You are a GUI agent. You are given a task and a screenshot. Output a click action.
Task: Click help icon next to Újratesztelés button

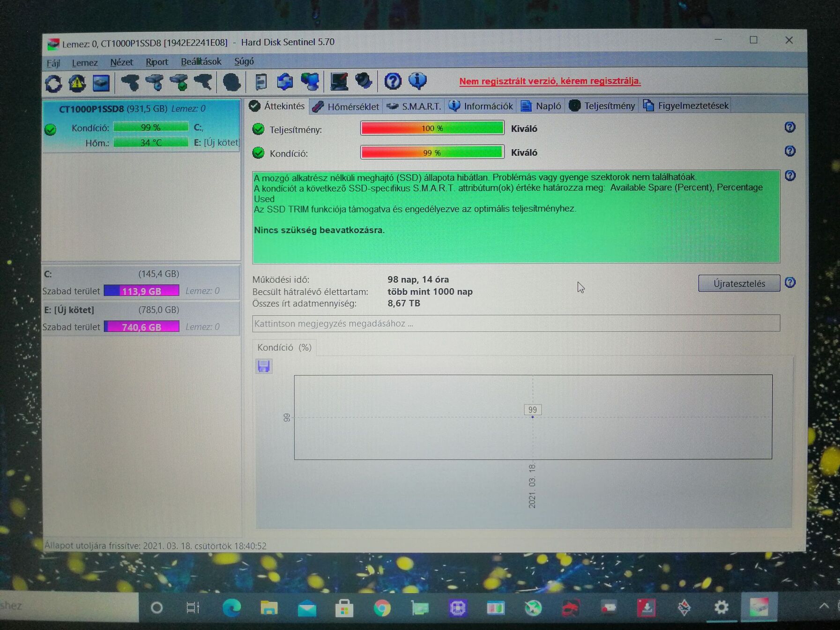point(790,283)
